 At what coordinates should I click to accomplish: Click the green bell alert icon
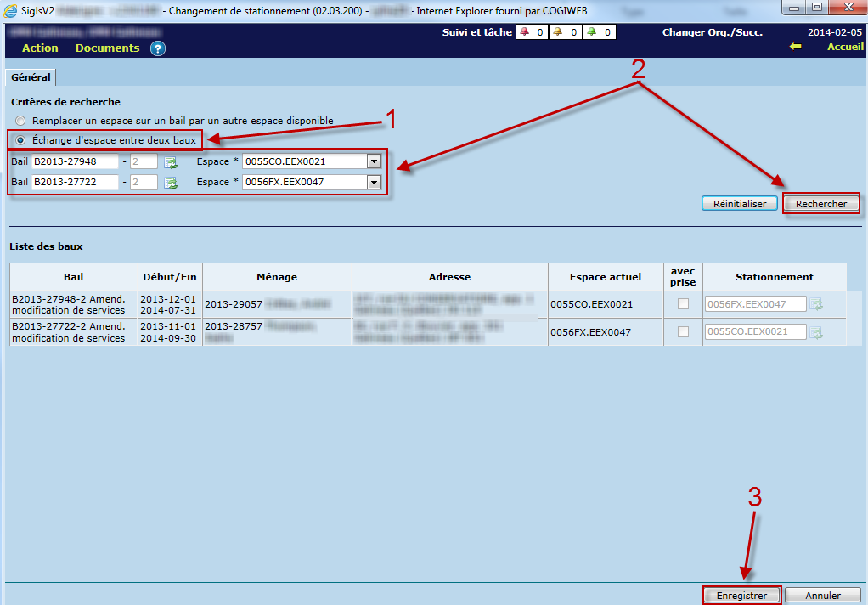[x=590, y=32]
